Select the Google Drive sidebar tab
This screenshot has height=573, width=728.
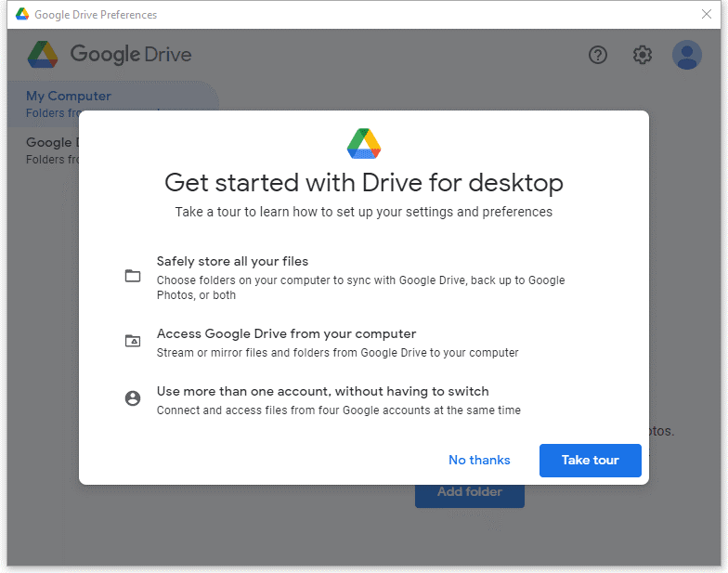point(45,150)
